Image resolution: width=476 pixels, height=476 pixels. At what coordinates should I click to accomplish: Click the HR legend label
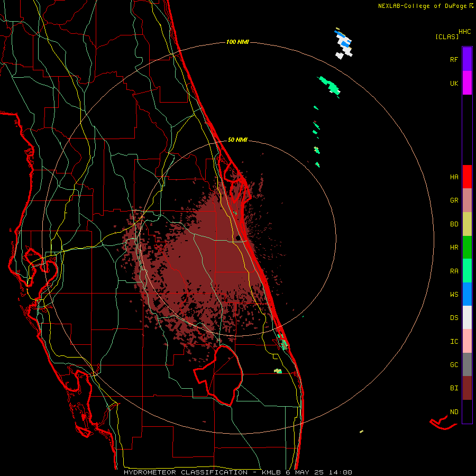(454, 248)
